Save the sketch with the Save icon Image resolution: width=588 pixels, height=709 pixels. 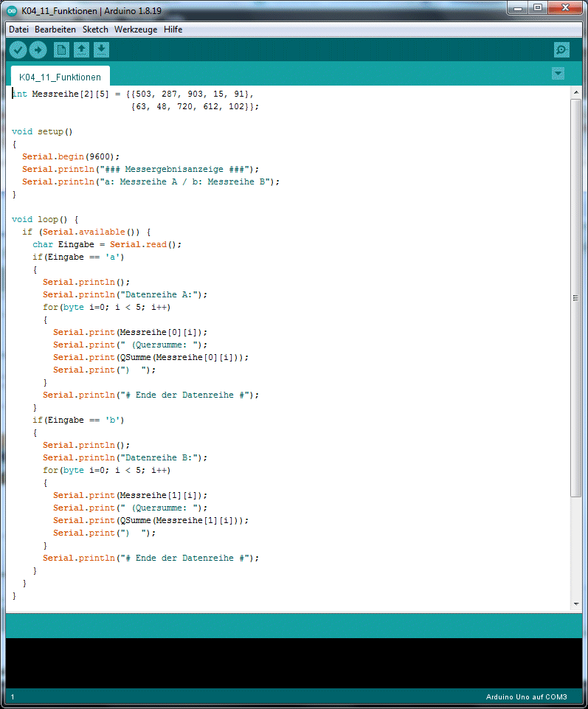tap(101, 49)
